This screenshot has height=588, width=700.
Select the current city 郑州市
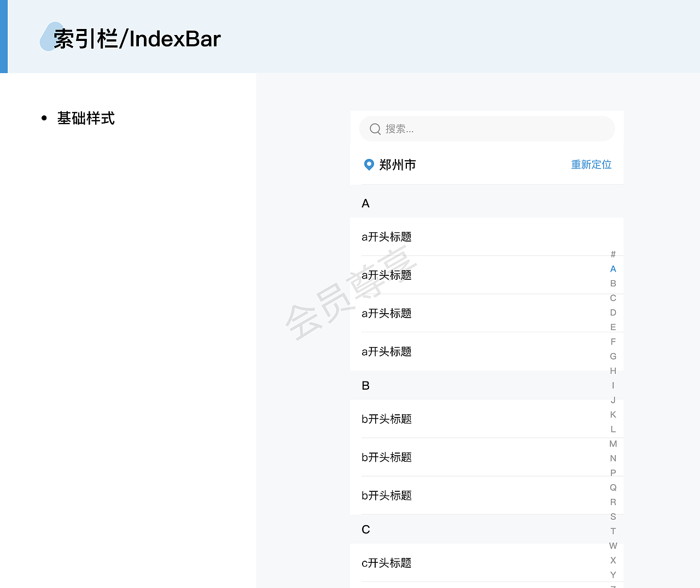pos(398,164)
